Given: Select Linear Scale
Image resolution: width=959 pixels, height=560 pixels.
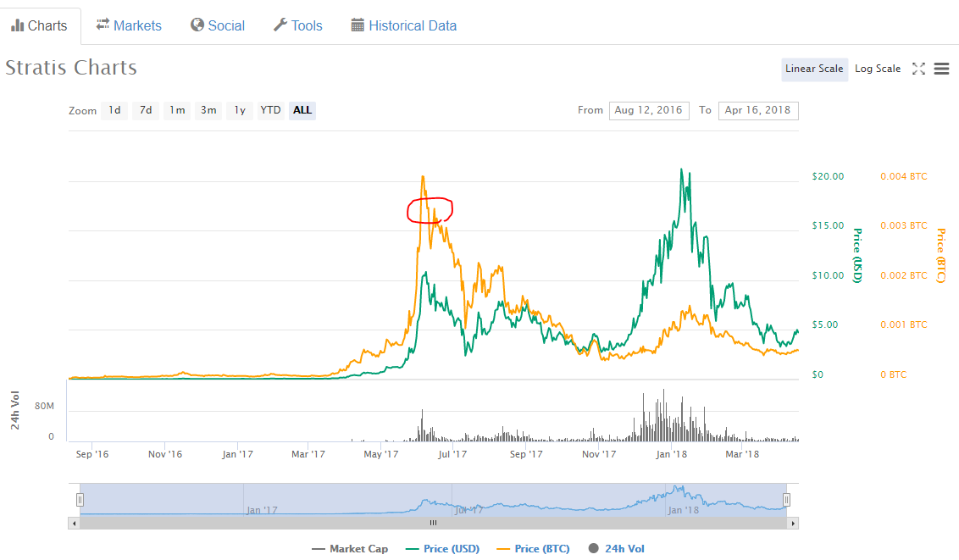Looking at the screenshot, I should [814, 69].
